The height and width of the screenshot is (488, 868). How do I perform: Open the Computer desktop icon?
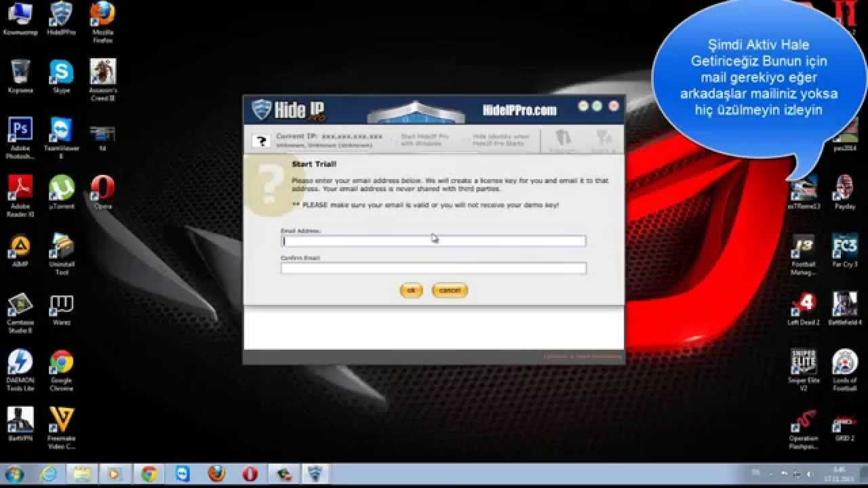click(20, 19)
